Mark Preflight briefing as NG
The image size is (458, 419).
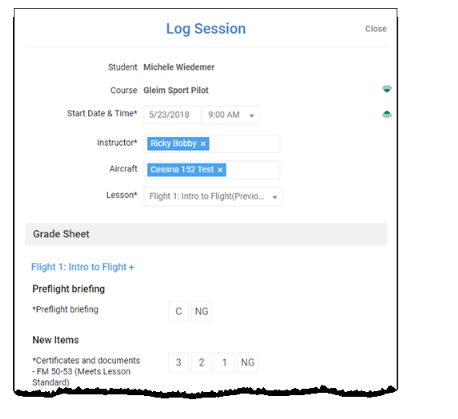201,311
